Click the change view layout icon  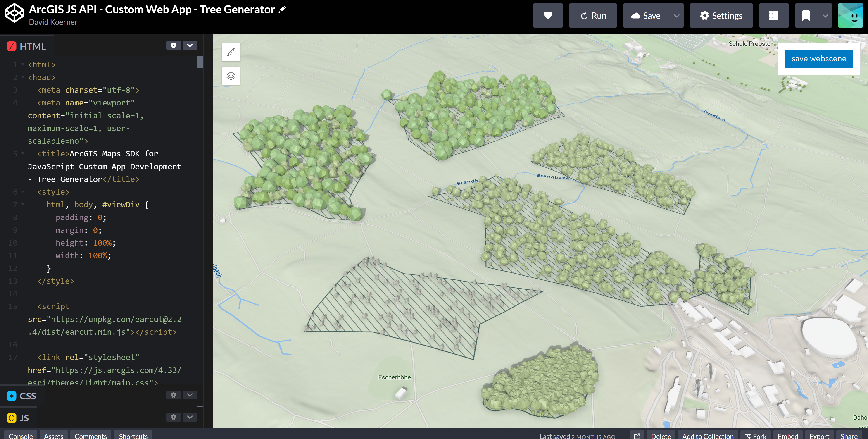point(773,16)
